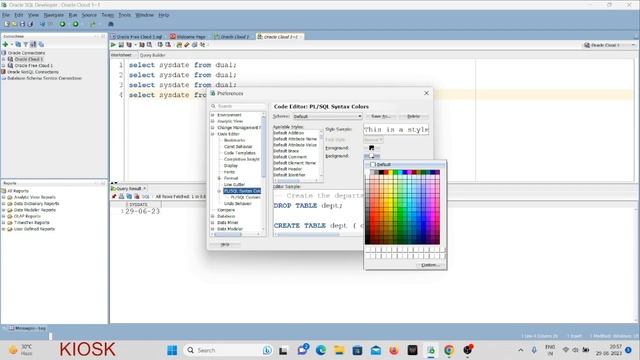Click the Help button in Preferences dialog

[225, 244]
